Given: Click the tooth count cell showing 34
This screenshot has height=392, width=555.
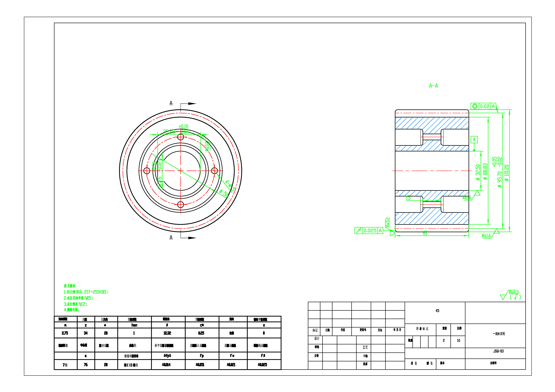Looking at the screenshot, I should click(86, 333).
